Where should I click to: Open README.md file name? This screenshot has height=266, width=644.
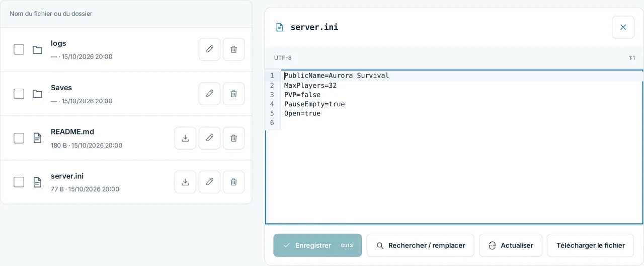[72, 131]
